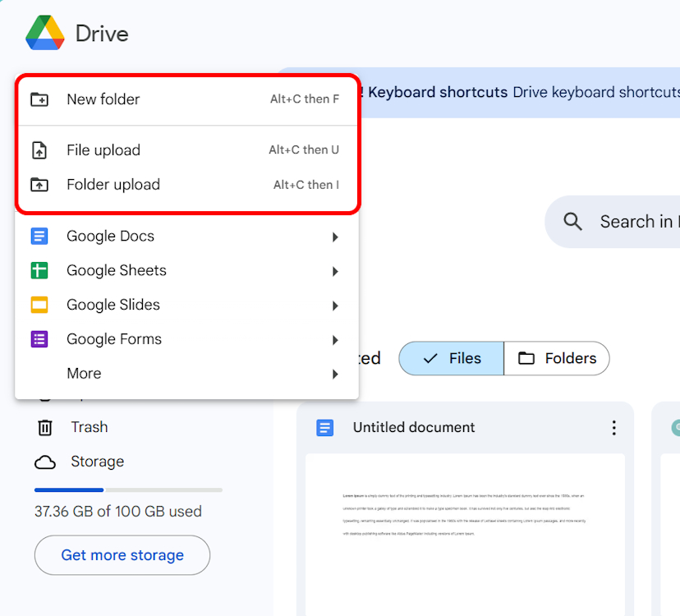Click the Get more storage button
This screenshot has width=680, height=616.
(x=122, y=555)
